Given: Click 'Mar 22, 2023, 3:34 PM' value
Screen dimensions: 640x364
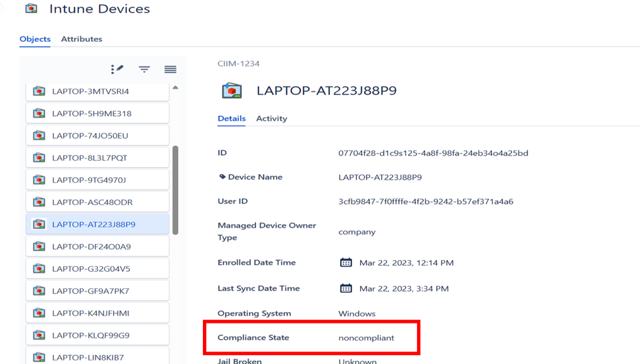Looking at the screenshot, I should 404,289.
